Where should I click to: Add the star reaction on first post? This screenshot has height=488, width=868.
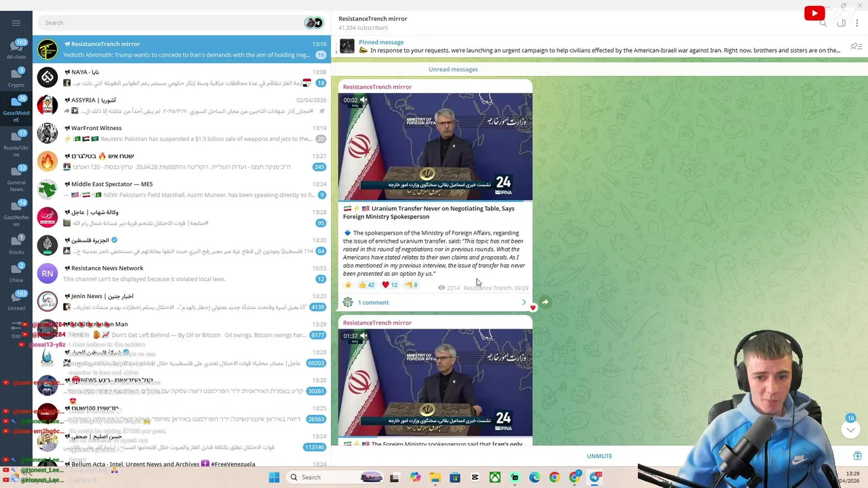point(349,285)
